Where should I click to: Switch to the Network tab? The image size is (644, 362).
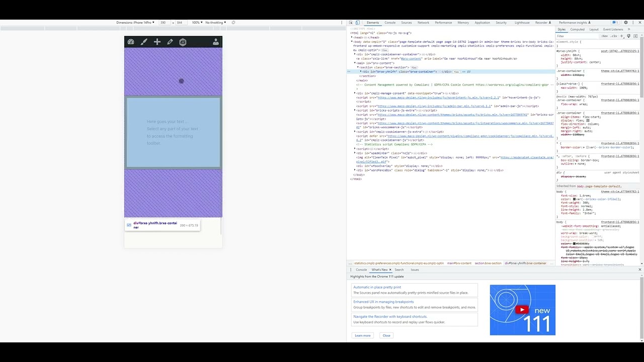[x=423, y=23]
